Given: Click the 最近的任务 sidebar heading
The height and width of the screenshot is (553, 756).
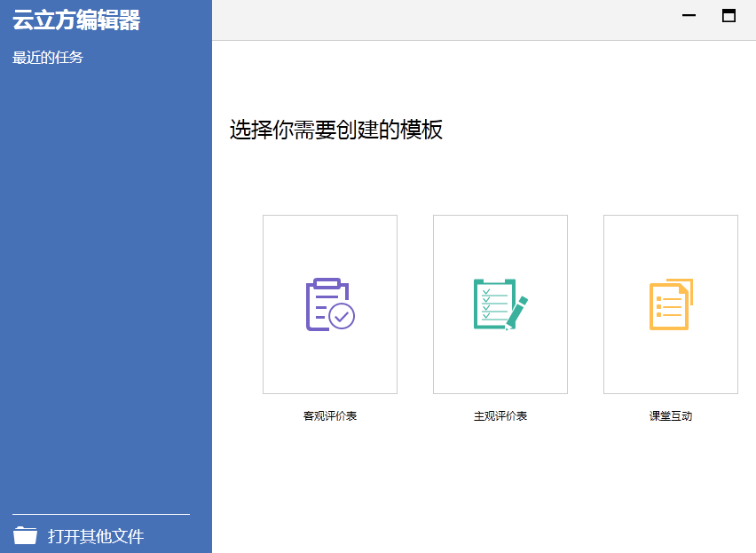Looking at the screenshot, I should (48, 59).
